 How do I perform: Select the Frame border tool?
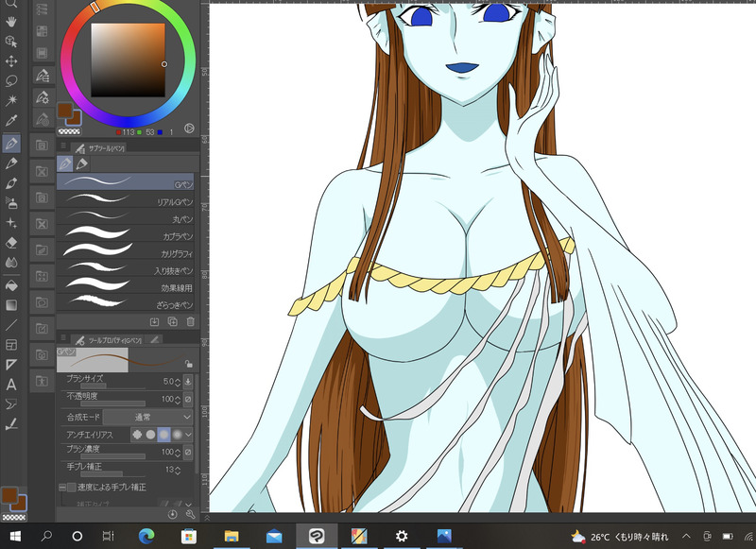(11, 345)
